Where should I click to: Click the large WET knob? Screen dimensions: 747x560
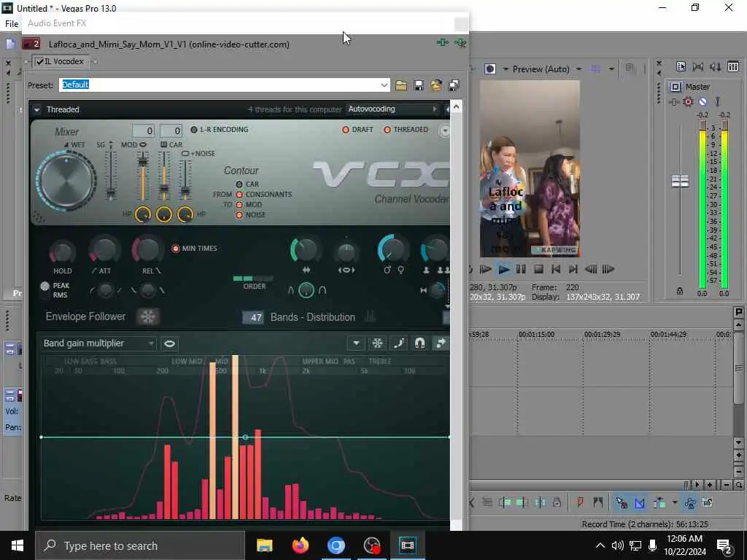click(66, 181)
